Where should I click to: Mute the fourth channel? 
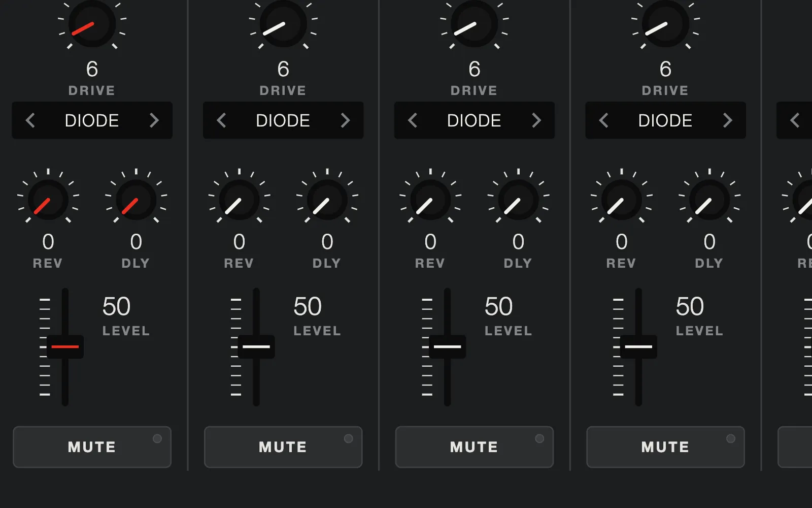[665, 447]
